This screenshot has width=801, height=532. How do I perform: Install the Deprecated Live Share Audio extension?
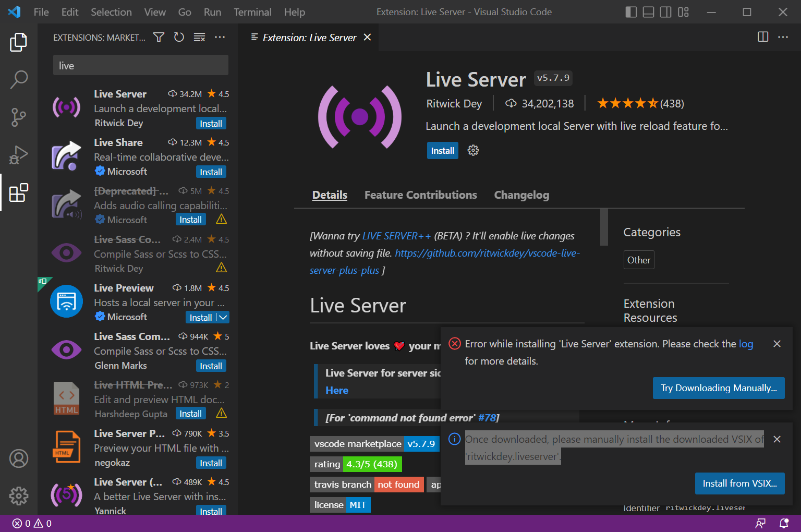tap(190, 220)
